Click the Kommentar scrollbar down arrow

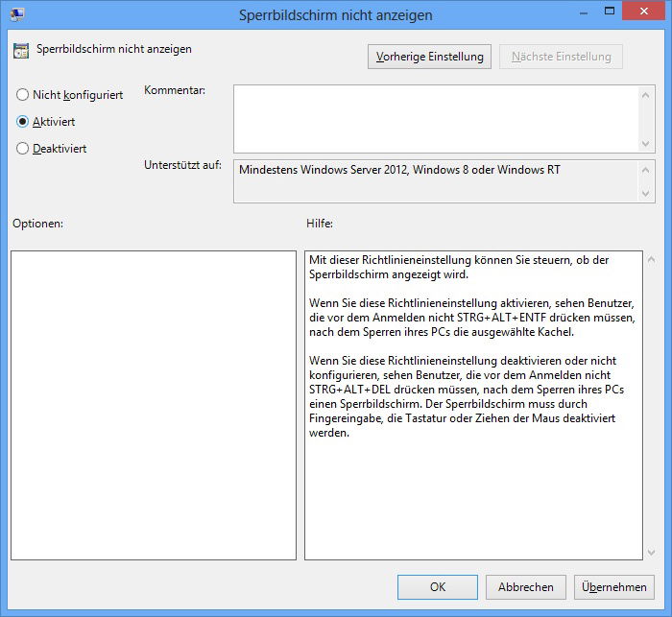click(646, 144)
